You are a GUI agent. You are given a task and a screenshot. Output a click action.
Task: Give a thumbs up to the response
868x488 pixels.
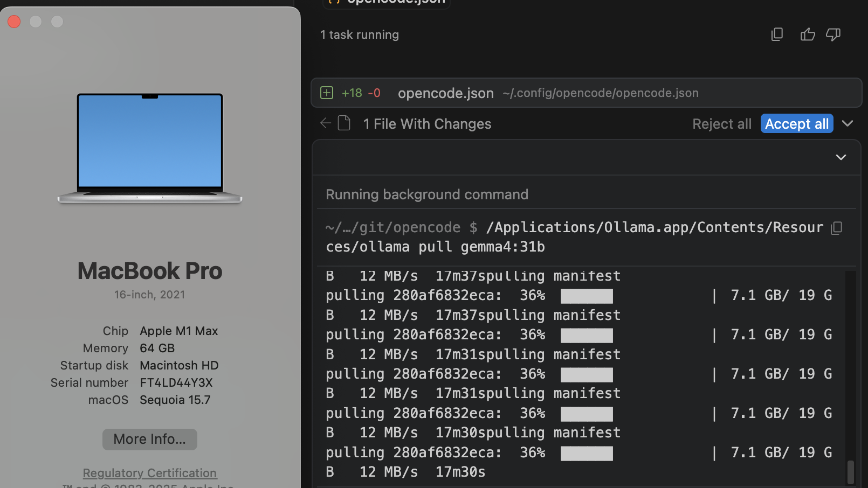point(808,34)
